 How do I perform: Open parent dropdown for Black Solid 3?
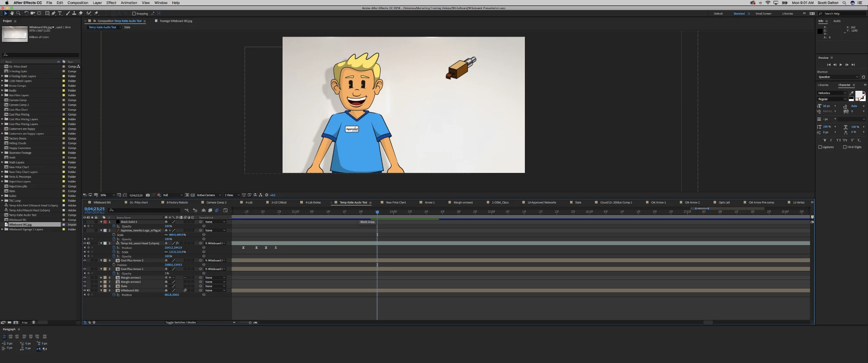215,222
